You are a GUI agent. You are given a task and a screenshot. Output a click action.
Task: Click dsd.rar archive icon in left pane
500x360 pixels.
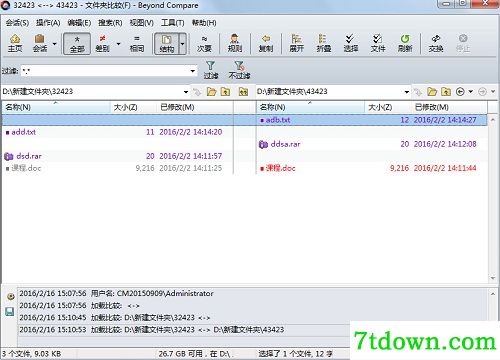tap(9, 156)
